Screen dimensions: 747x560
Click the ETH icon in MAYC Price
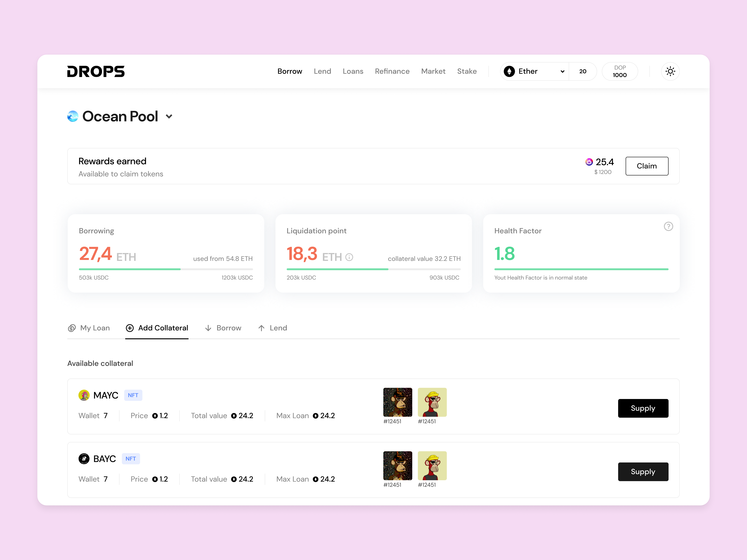click(155, 416)
